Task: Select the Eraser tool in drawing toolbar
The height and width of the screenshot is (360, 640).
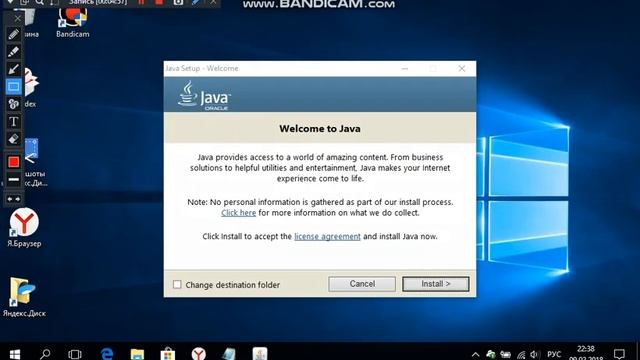Action: pos(13,139)
